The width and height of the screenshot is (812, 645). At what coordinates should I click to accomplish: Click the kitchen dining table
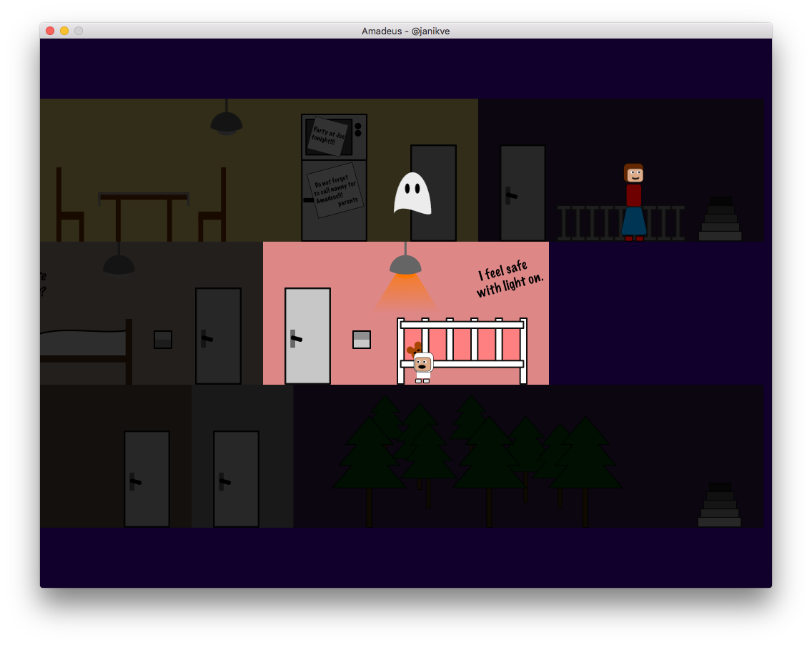pyautogui.click(x=144, y=217)
